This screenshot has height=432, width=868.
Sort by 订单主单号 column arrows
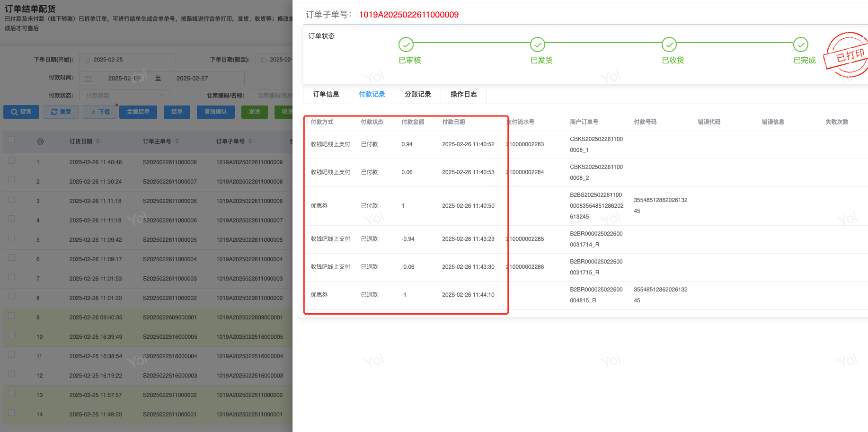click(x=177, y=141)
